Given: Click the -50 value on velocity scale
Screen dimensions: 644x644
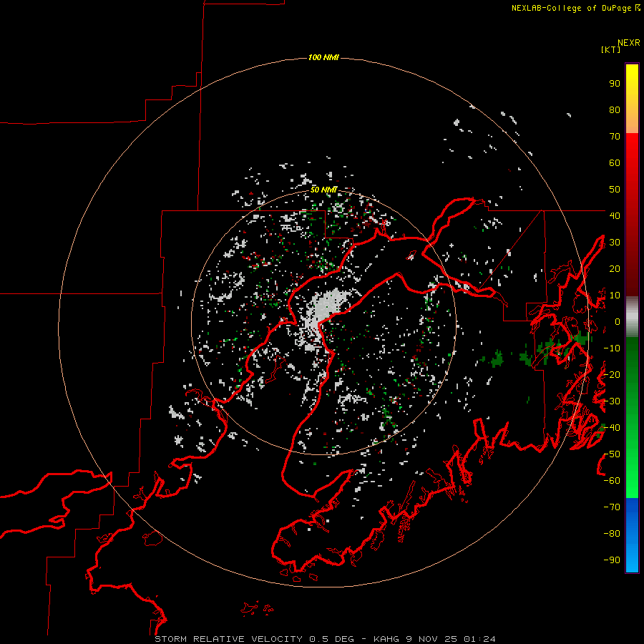Looking at the screenshot, I should pyautogui.click(x=612, y=454).
